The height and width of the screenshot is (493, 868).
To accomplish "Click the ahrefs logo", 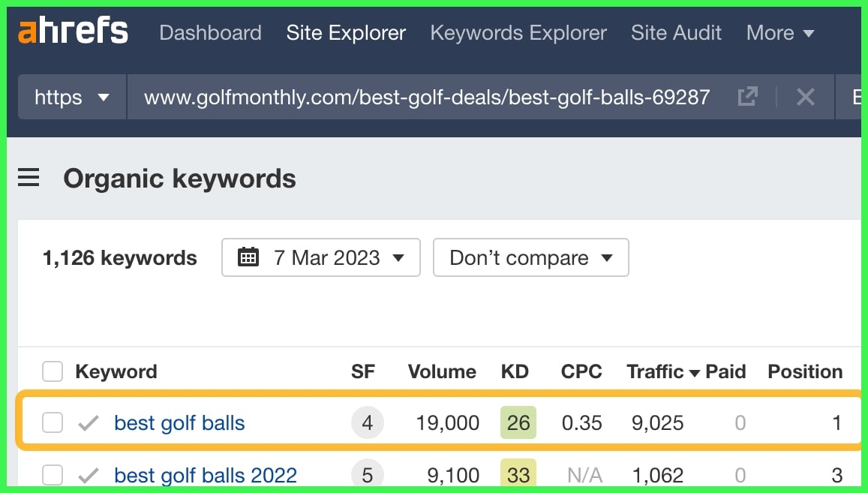I will 72,32.
